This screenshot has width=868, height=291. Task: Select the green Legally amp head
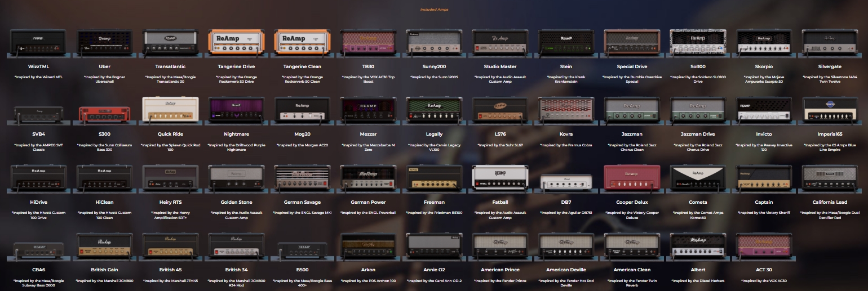(x=434, y=110)
